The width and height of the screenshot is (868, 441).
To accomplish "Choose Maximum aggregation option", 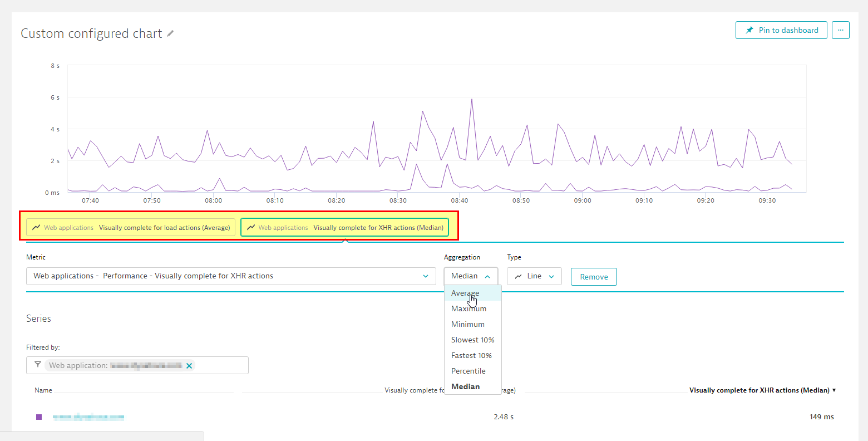I will point(468,308).
